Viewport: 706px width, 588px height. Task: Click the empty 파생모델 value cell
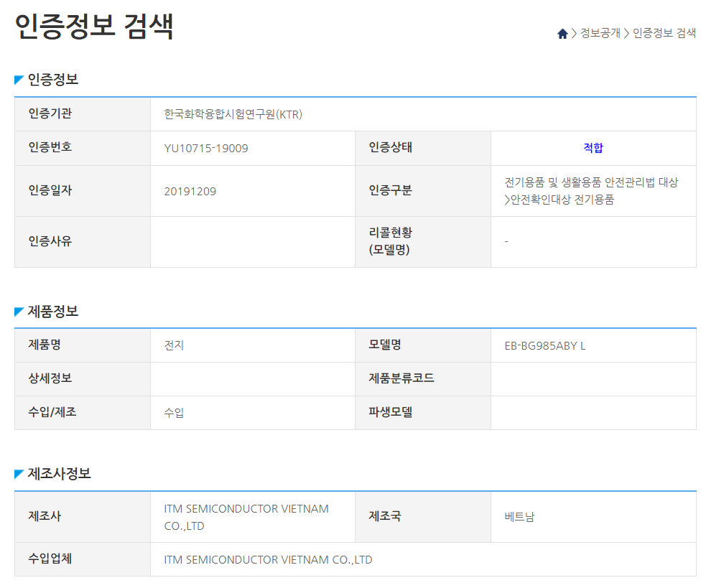click(x=593, y=413)
